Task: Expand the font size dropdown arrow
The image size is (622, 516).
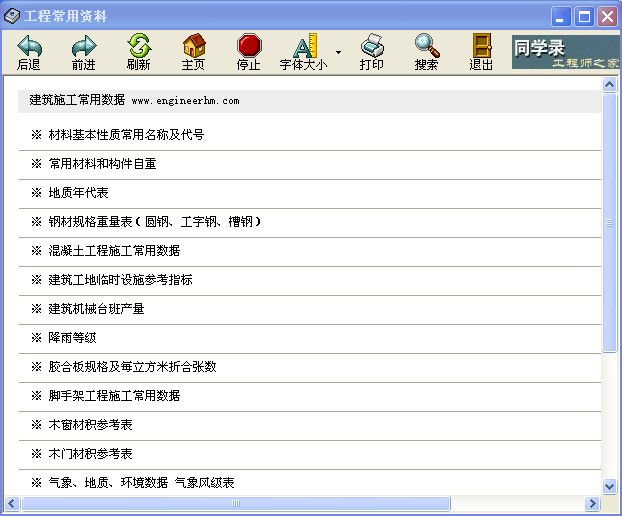Action: 338,52
